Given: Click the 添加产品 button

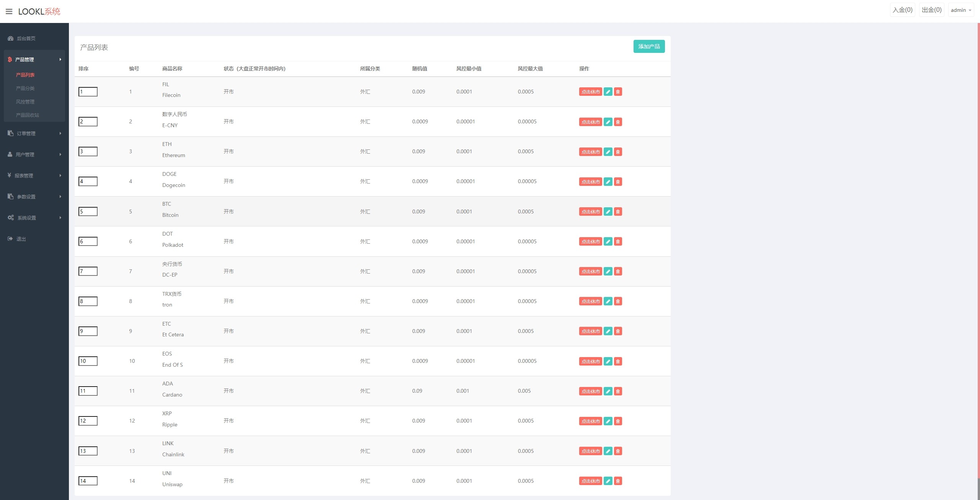Looking at the screenshot, I should [649, 46].
